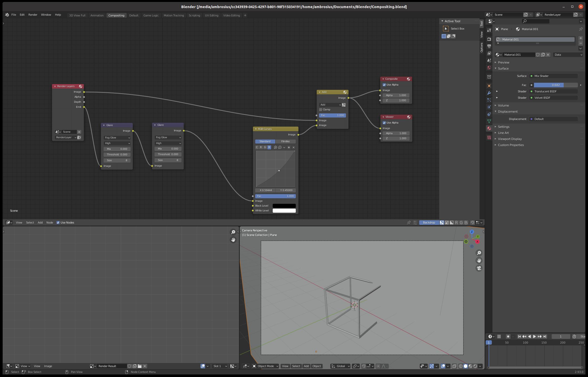This screenshot has width=588, height=377.
Task: Remove material slot with minus button
Action: 581,43
